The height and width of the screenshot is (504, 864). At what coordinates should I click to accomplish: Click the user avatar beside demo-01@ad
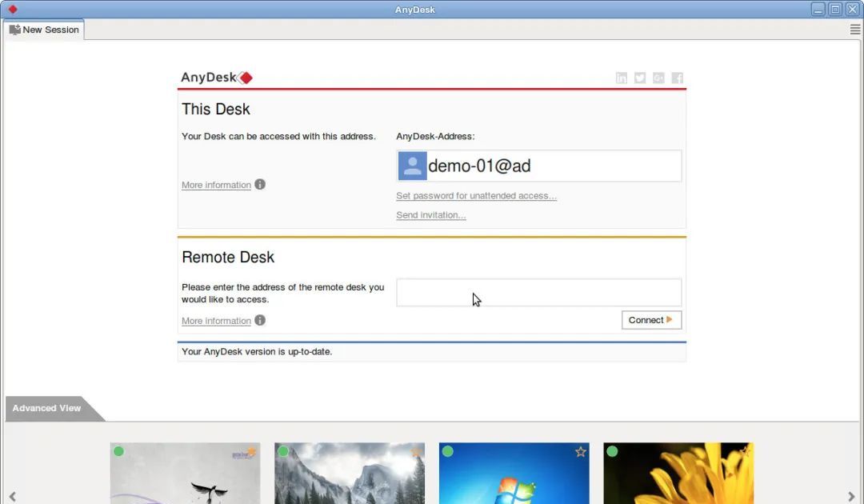click(412, 166)
